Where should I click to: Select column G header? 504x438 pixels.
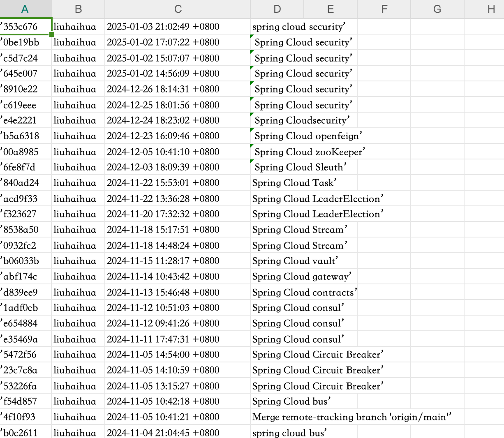[x=437, y=9]
